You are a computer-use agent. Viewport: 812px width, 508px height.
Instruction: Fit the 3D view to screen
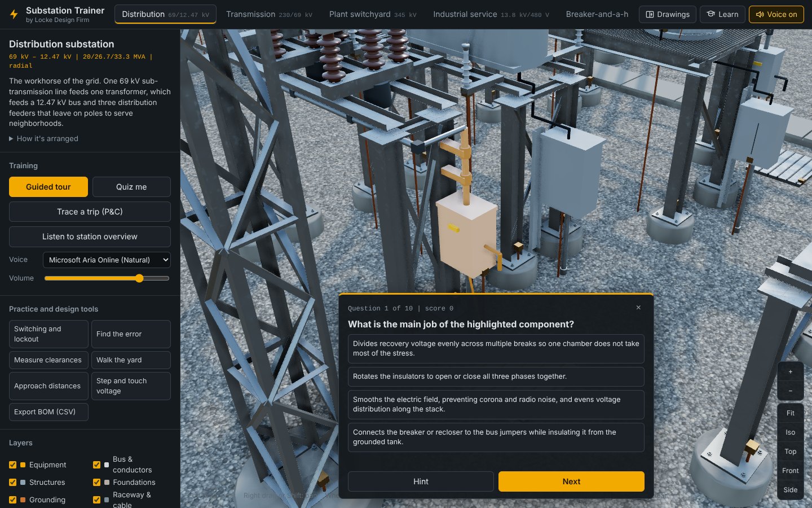click(x=791, y=413)
